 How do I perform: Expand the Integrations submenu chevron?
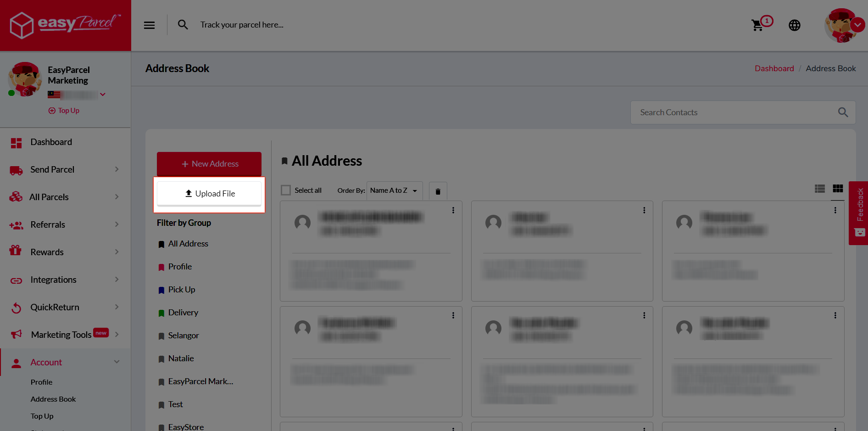coord(117,280)
